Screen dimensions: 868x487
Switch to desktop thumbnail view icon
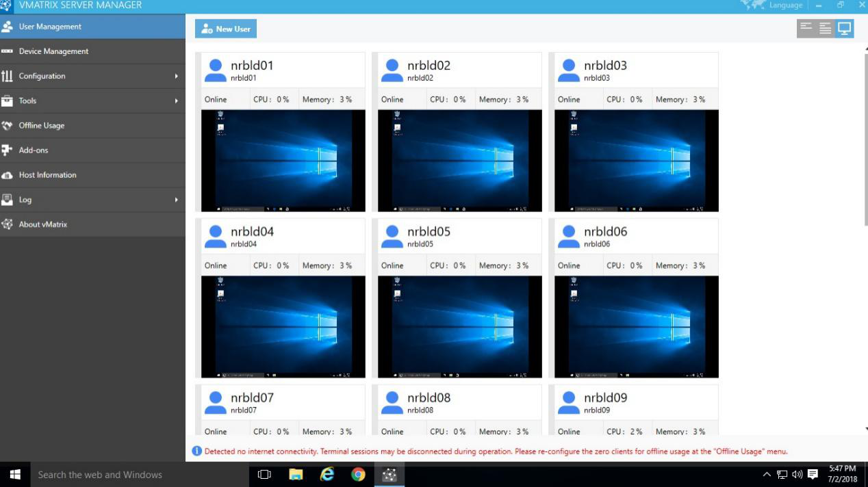point(844,28)
